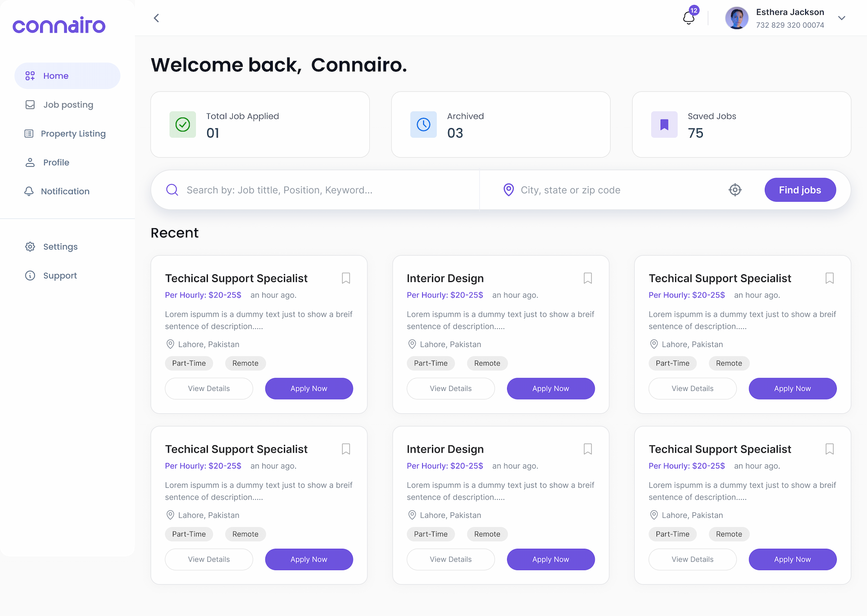Open the notification bell with 12 alerts
The height and width of the screenshot is (616, 867).
(x=688, y=16)
